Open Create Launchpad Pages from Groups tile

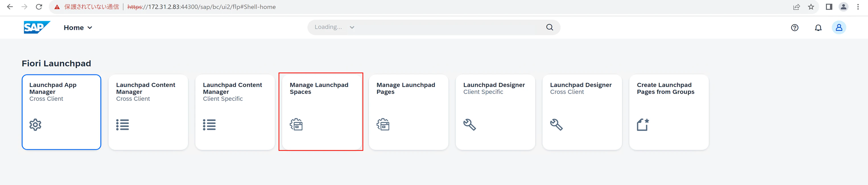(x=669, y=112)
